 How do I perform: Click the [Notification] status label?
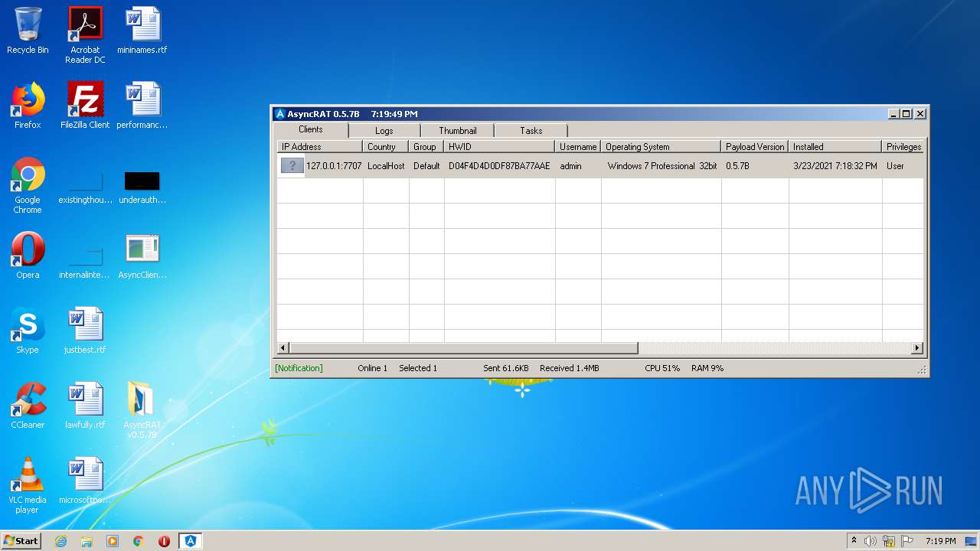[x=299, y=368]
